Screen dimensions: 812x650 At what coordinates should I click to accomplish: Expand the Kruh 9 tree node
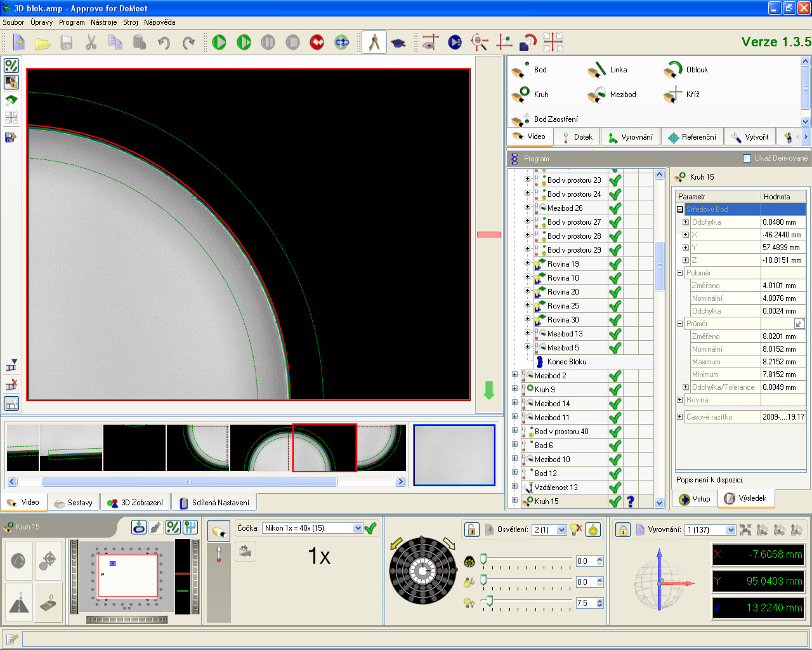tap(515, 388)
